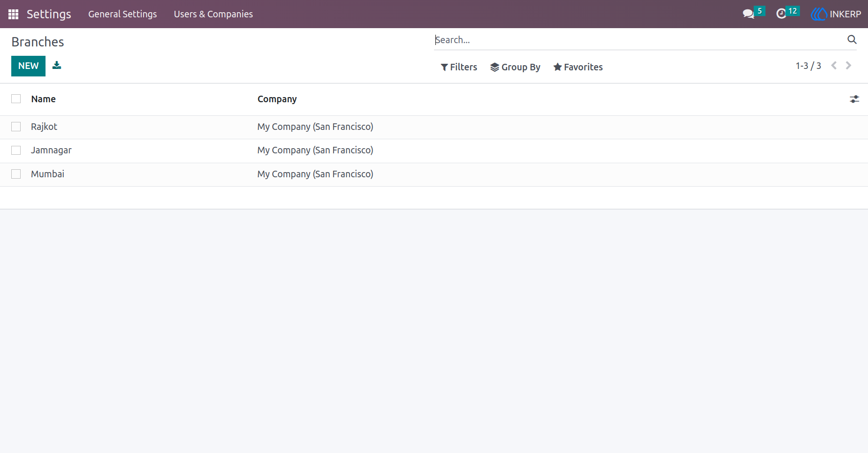Sort by the Company column header
The height and width of the screenshot is (453, 868).
277,99
